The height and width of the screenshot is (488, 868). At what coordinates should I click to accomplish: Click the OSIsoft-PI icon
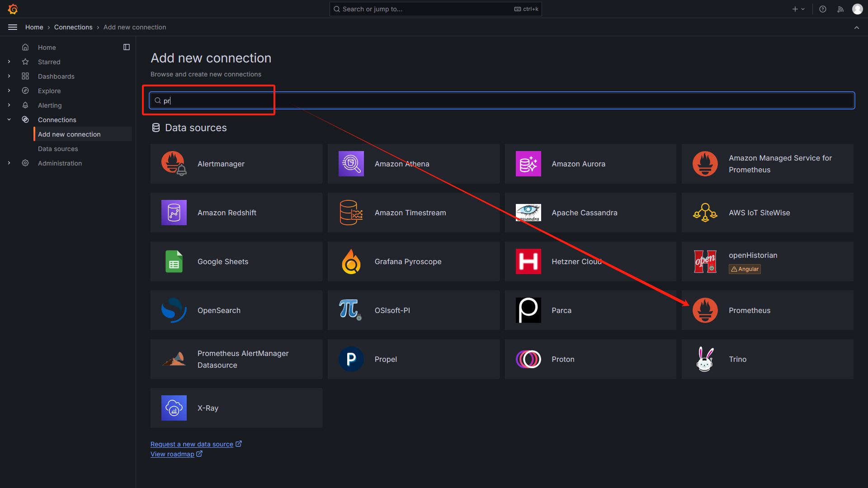tap(351, 310)
